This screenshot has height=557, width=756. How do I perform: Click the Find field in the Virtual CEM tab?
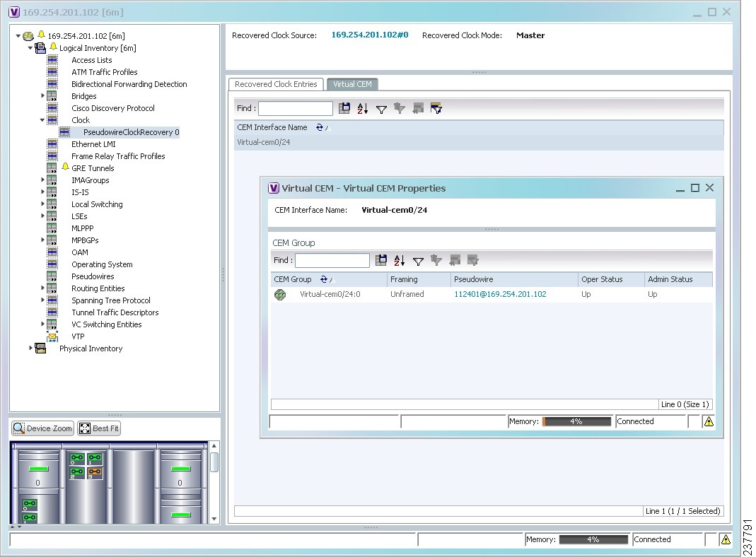coord(296,108)
